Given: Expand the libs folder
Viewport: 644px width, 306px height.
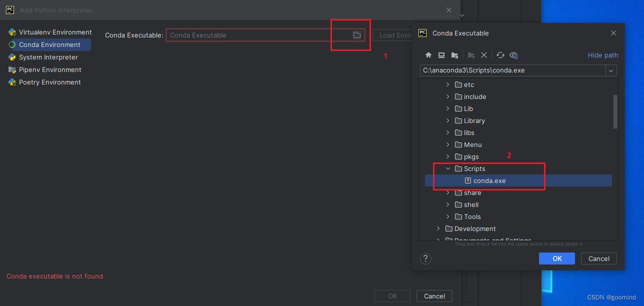Looking at the screenshot, I should [448, 132].
